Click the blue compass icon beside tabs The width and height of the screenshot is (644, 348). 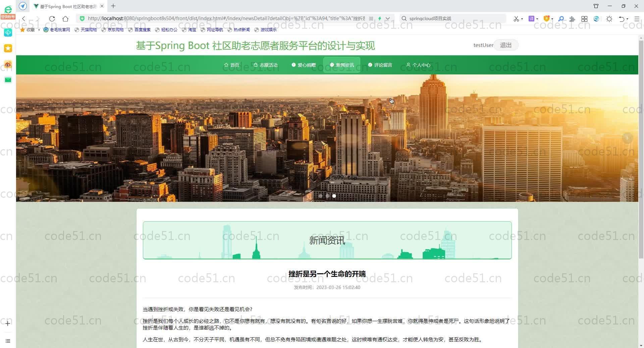(x=23, y=6)
